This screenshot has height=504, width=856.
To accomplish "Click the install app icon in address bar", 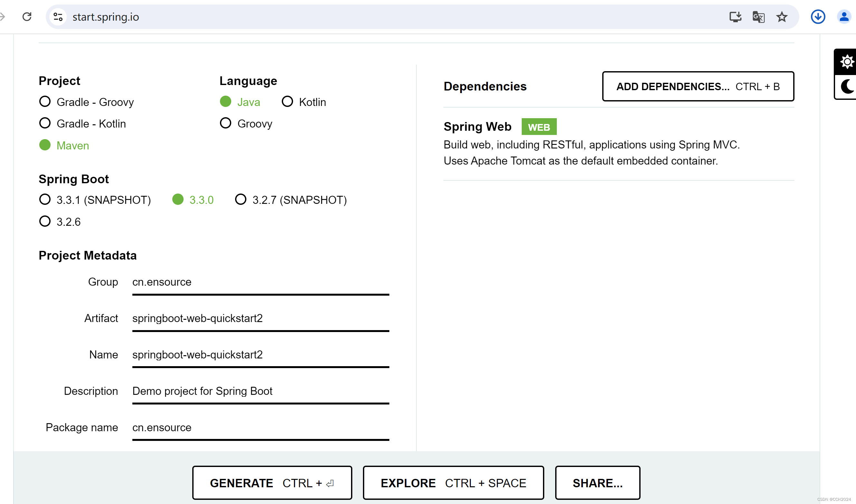I will click(x=735, y=17).
